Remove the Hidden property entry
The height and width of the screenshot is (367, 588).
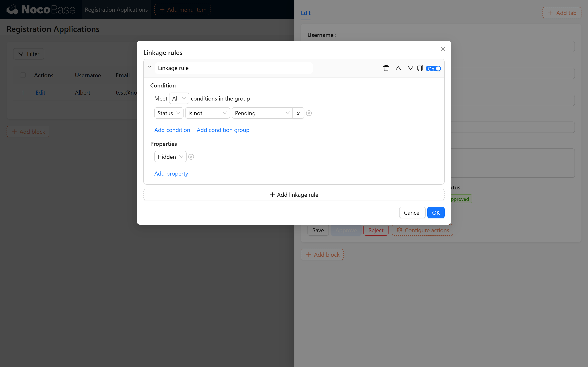pos(191,157)
